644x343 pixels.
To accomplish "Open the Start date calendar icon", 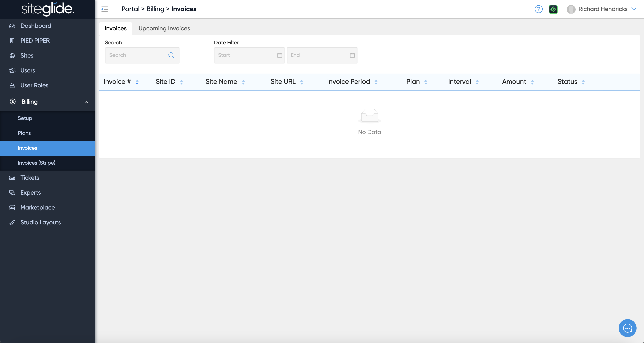I will coord(280,55).
